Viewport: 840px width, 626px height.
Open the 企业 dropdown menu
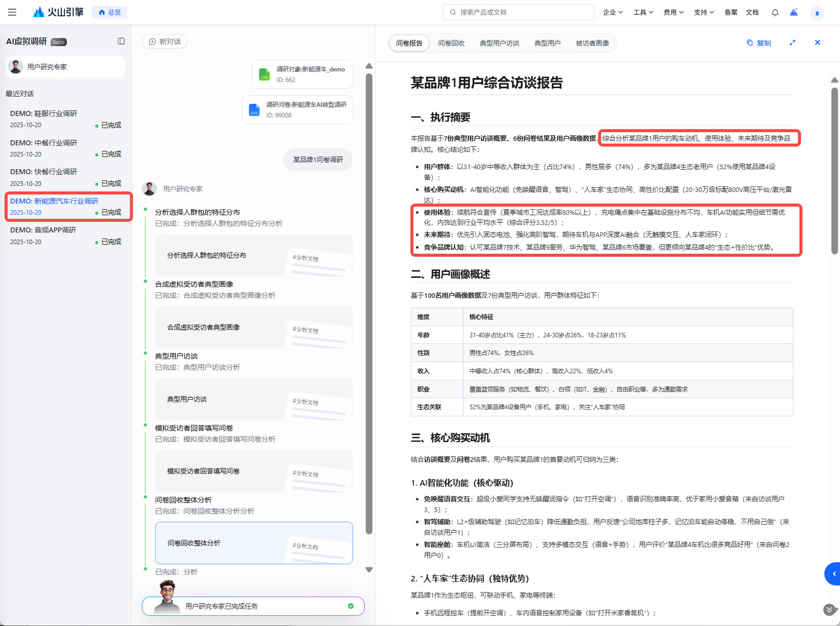click(x=613, y=12)
